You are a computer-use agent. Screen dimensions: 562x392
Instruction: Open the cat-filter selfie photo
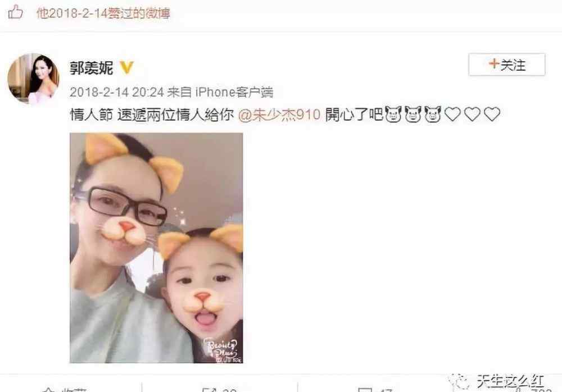point(156,248)
